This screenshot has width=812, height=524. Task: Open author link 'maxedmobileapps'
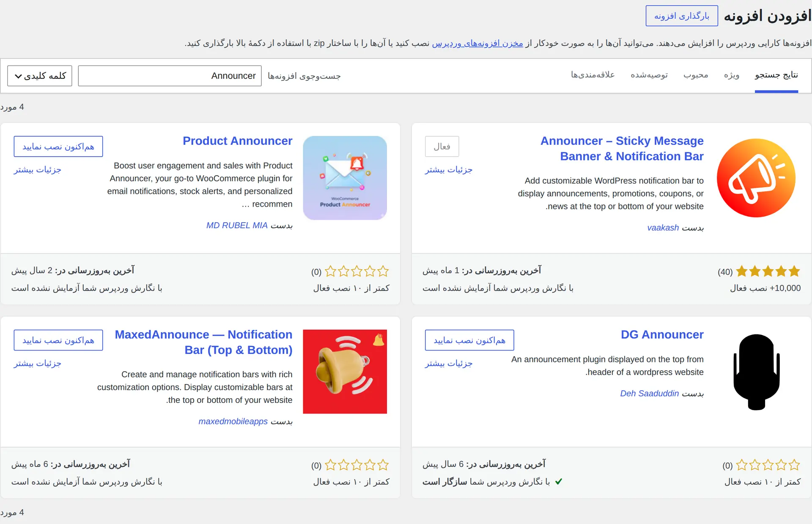point(233,422)
